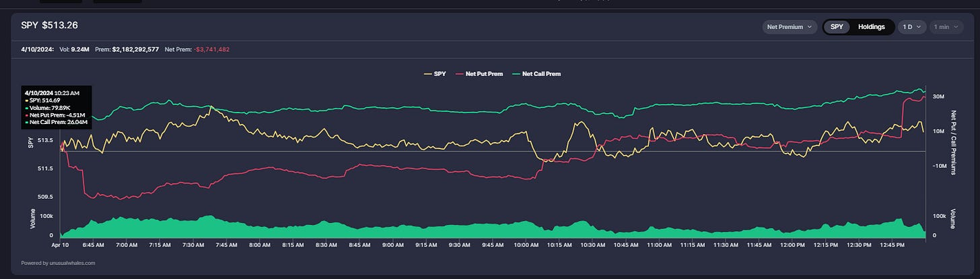Click the Net Put / Call Premiums axis title
This screenshot has width=980, height=279.
pyautogui.click(x=953, y=143)
